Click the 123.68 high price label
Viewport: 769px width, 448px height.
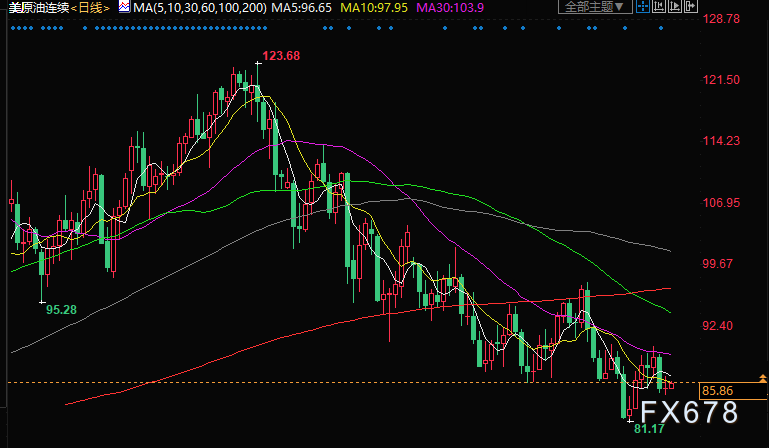point(281,56)
